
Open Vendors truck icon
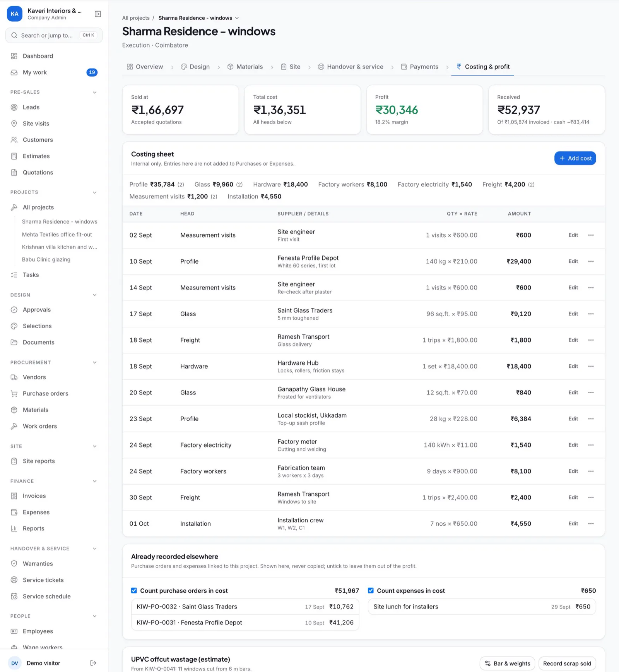[x=14, y=377]
